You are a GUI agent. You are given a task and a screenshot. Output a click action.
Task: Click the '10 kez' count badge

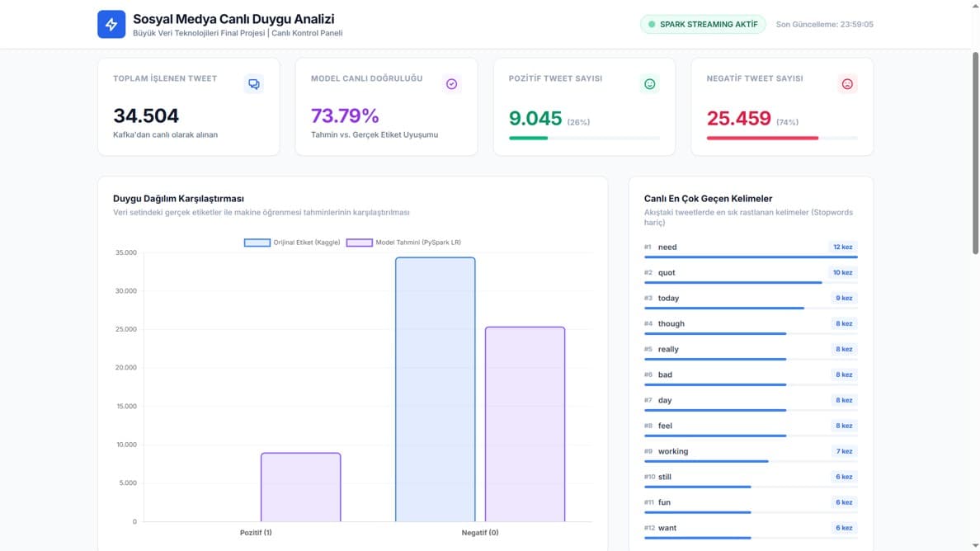(x=842, y=273)
